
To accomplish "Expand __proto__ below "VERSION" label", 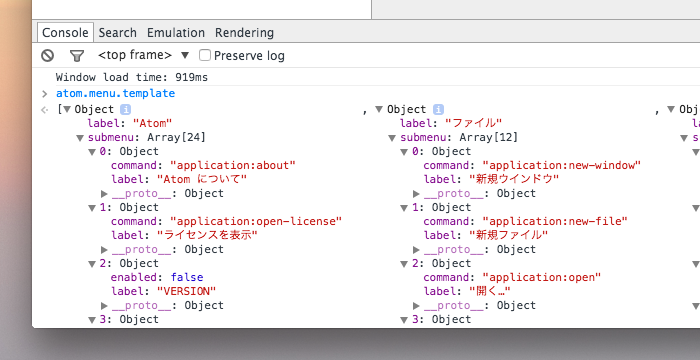I will click(x=104, y=306).
